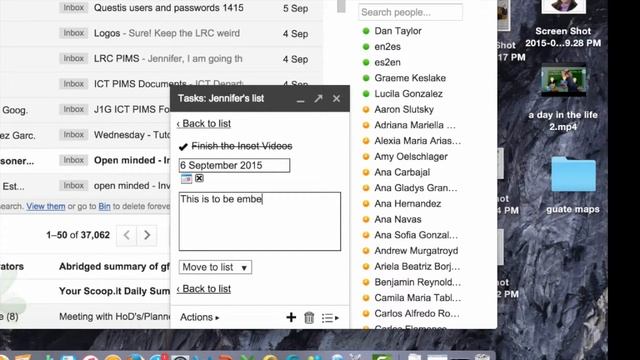Click Inbox label on Open minded email

point(73,160)
